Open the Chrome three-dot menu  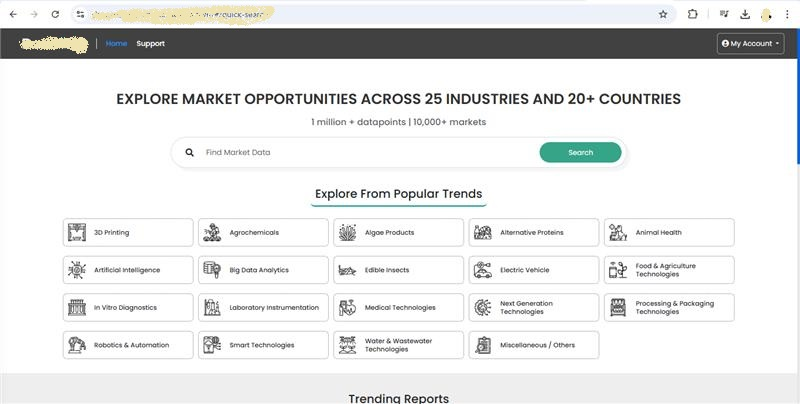(x=788, y=14)
